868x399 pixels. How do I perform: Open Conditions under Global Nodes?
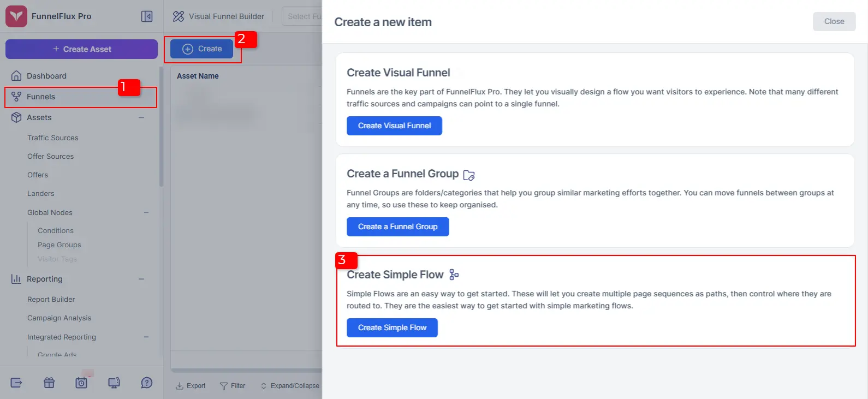[x=56, y=231]
